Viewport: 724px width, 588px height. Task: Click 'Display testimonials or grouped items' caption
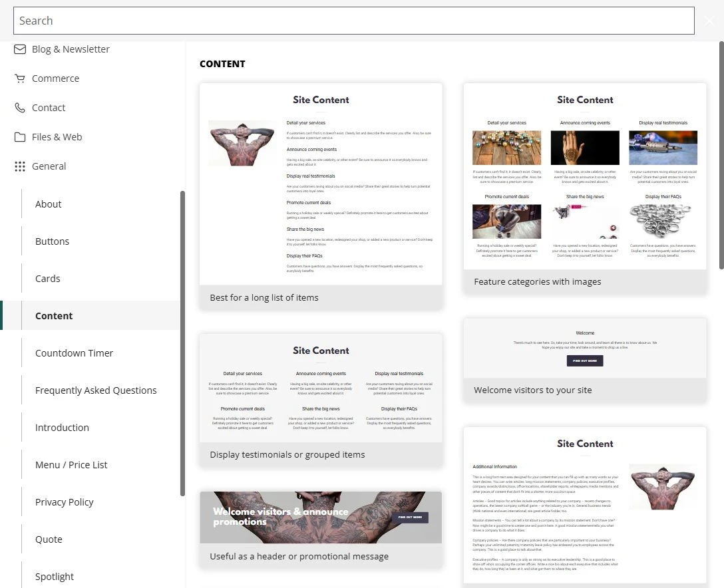[287, 454]
